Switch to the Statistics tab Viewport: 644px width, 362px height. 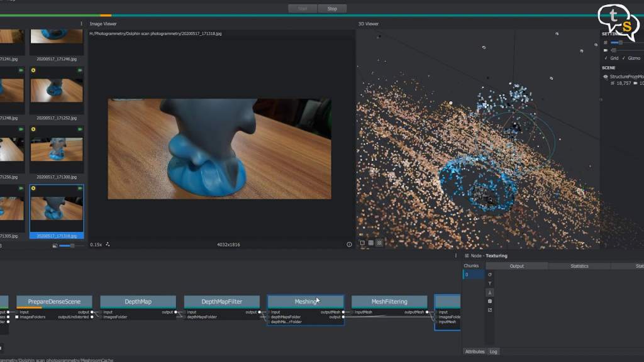579,266
